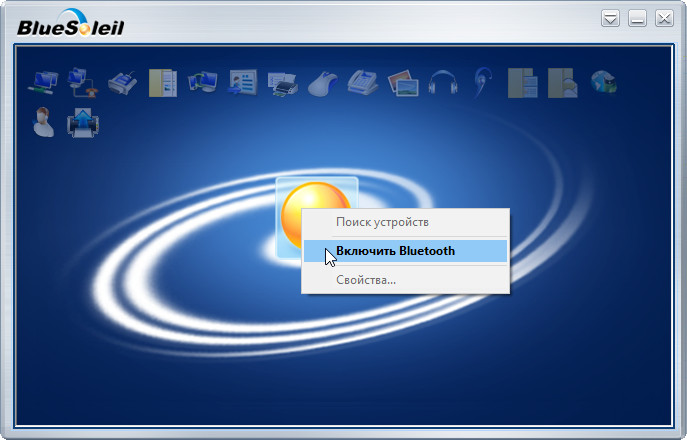Click the Basic Imaging photos icon
The image size is (687, 440).
click(403, 83)
